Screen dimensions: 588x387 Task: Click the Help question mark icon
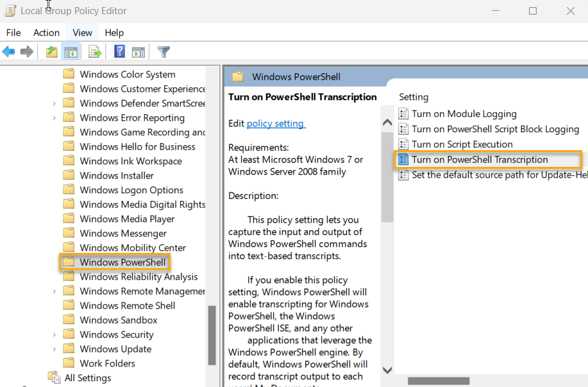(119, 52)
